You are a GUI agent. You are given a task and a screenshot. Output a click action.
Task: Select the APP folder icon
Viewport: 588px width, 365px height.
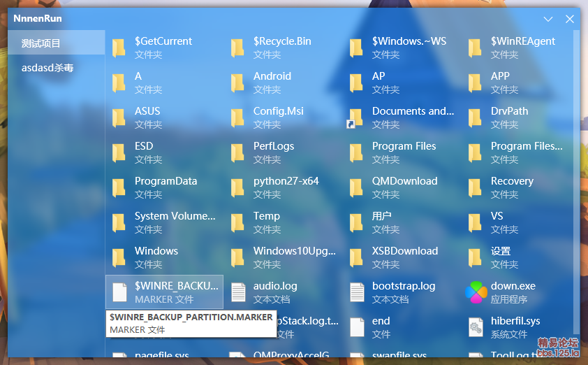475,83
